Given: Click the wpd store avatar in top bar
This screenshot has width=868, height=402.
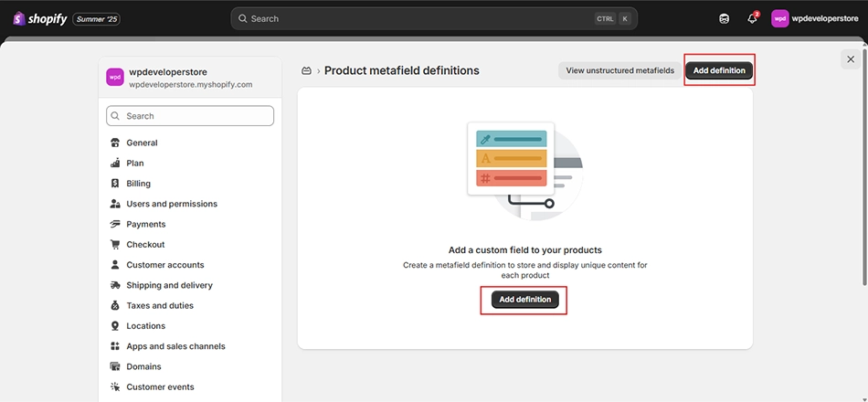Looking at the screenshot, I should click(780, 19).
